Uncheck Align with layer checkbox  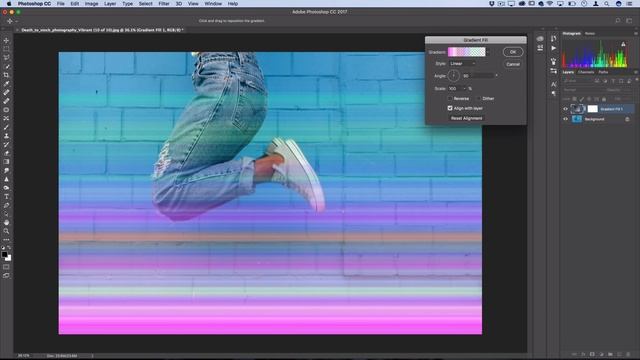click(450, 108)
